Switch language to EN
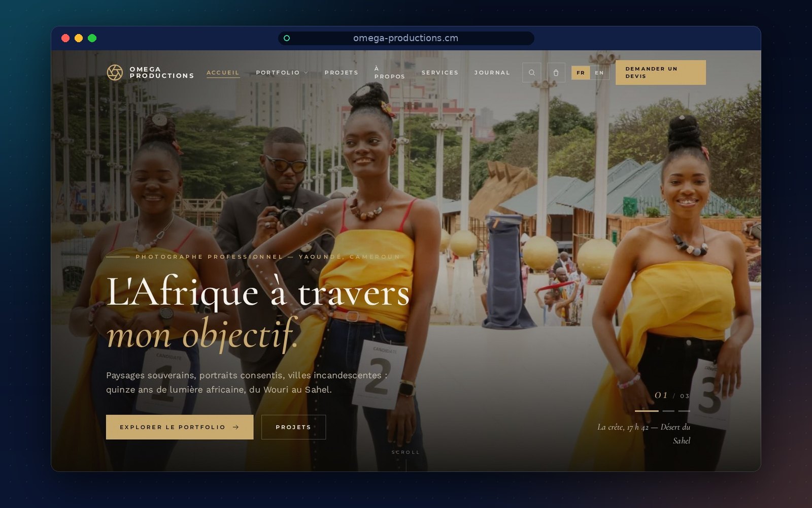The width and height of the screenshot is (812, 508). pyautogui.click(x=599, y=73)
